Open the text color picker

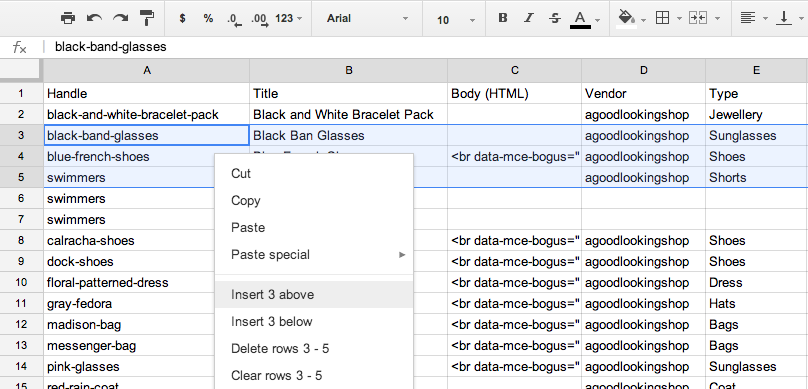tap(586, 19)
